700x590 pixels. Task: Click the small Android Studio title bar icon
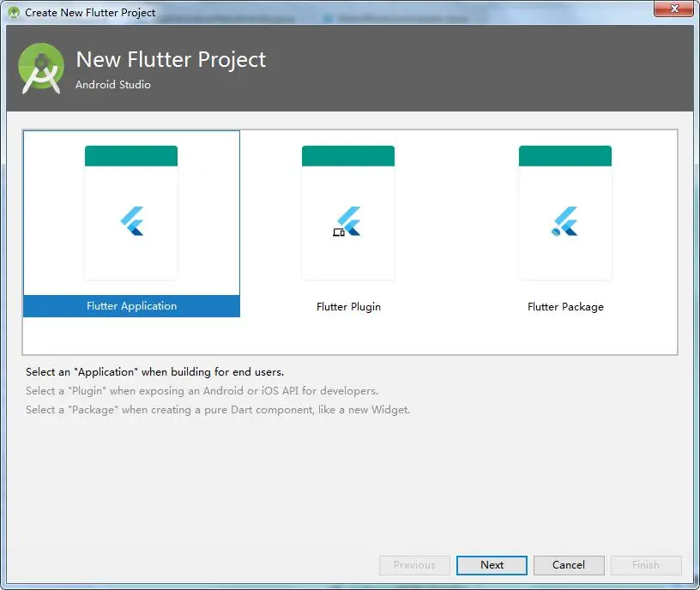tap(14, 13)
